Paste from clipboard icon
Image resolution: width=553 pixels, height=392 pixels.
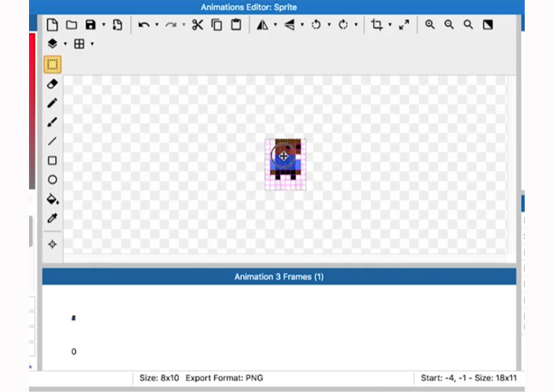tap(236, 25)
